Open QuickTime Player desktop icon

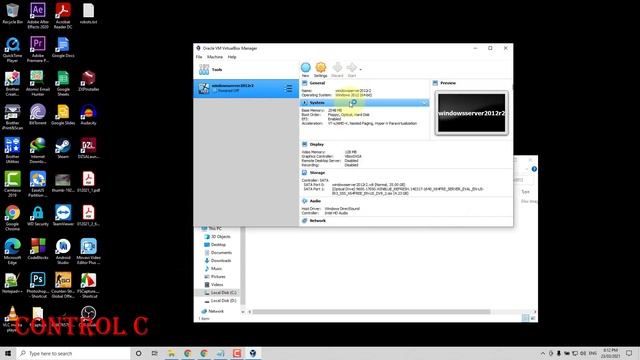tap(12, 49)
